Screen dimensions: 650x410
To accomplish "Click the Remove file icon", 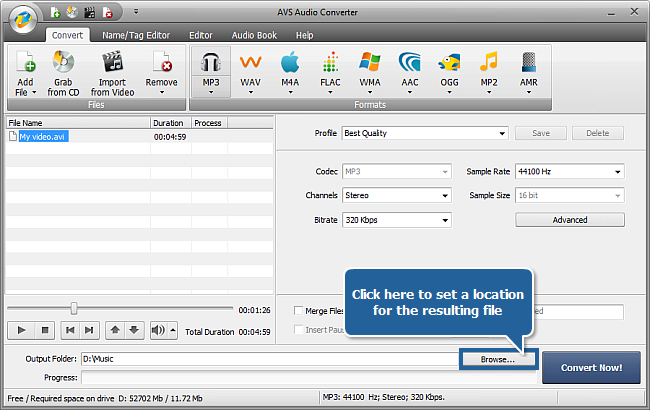I will (162, 62).
